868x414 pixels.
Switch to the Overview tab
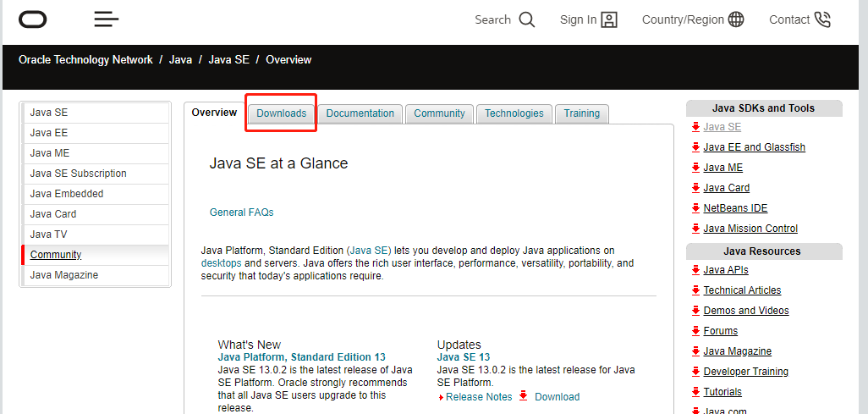pyautogui.click(x=214, y=113)
